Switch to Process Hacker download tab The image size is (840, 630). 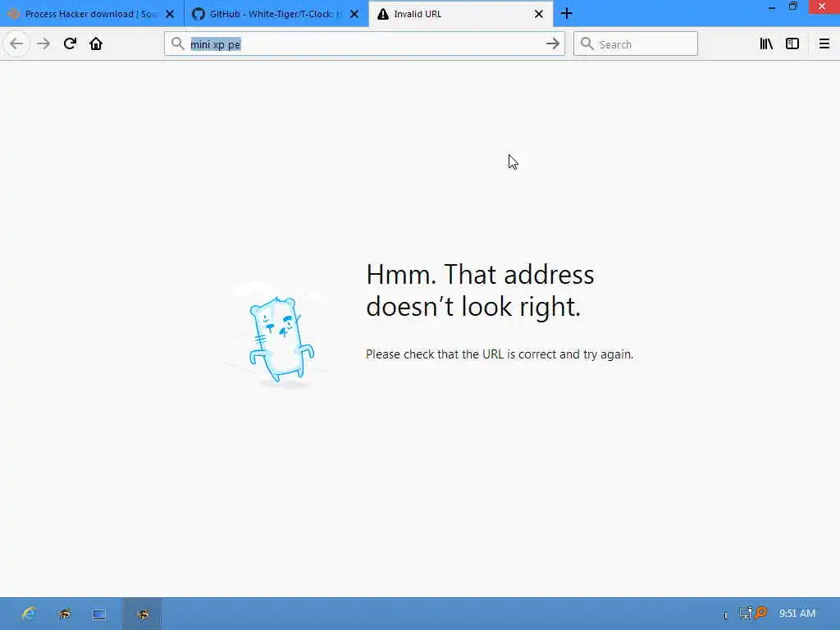[x=92, y=14]
